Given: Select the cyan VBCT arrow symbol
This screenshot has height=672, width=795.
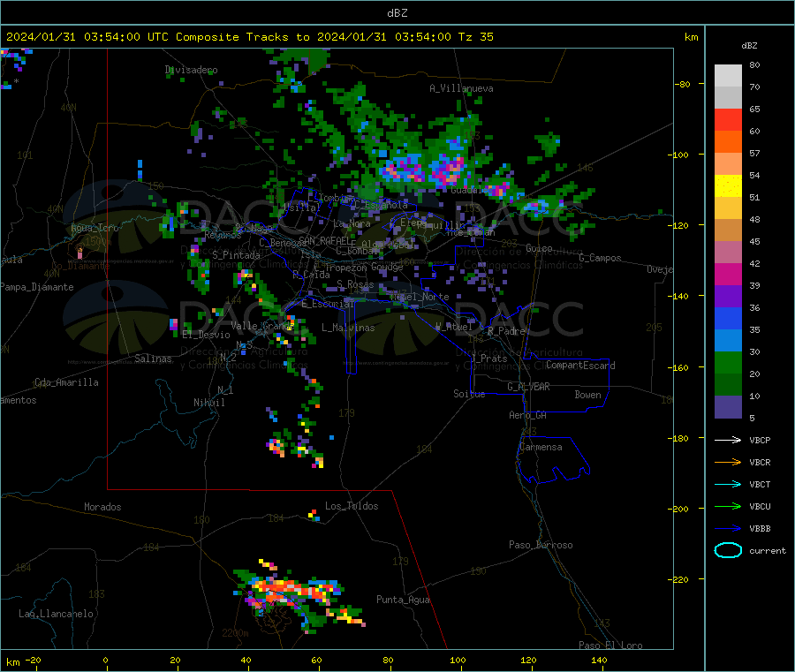Looking at the screenshot, I should 728,485.
